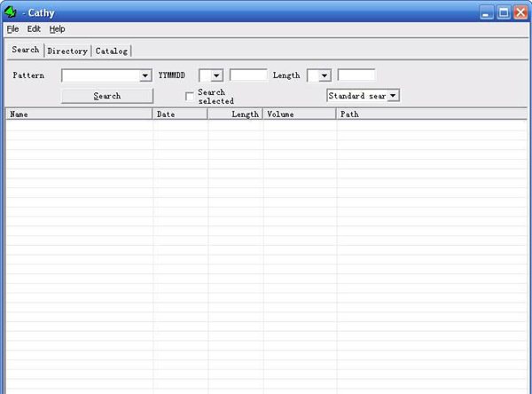Sort results by Length column header
The image size is (532, 394).
click(235, 114)
